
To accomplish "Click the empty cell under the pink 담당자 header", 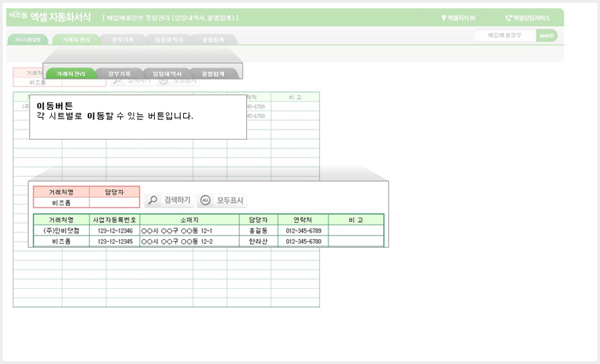I will click(115, 202).
